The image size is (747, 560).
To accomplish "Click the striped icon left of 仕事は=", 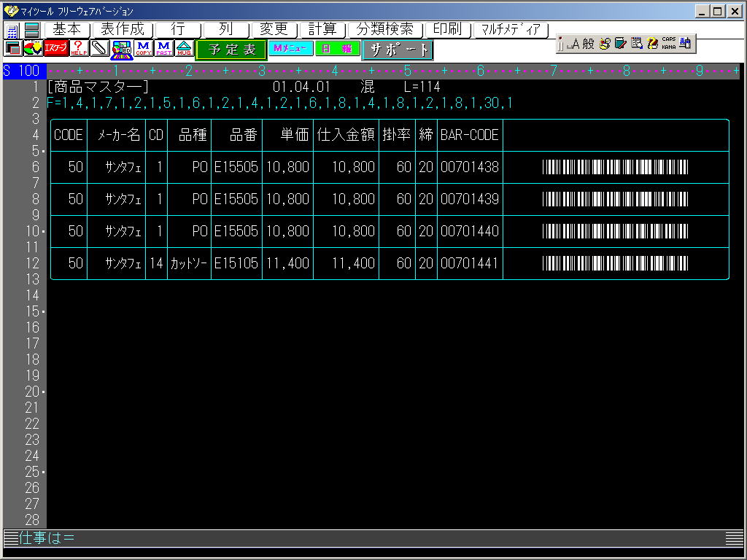I will pyautogui.click(x=11, y=538).
